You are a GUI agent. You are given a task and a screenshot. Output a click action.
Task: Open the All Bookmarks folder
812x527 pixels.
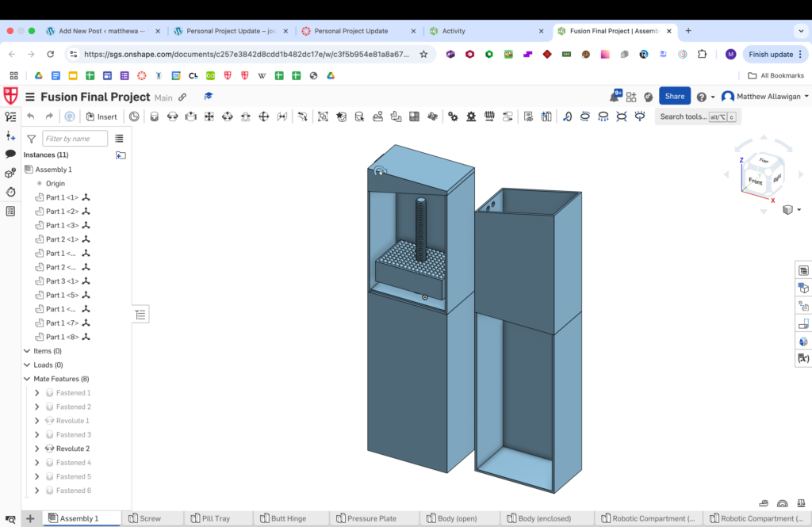pyautogui.click(x=776, y=75)
